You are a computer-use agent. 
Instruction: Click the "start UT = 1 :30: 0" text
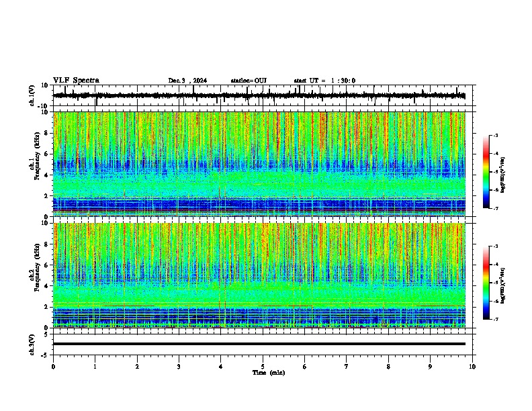(x=324, y=81)
